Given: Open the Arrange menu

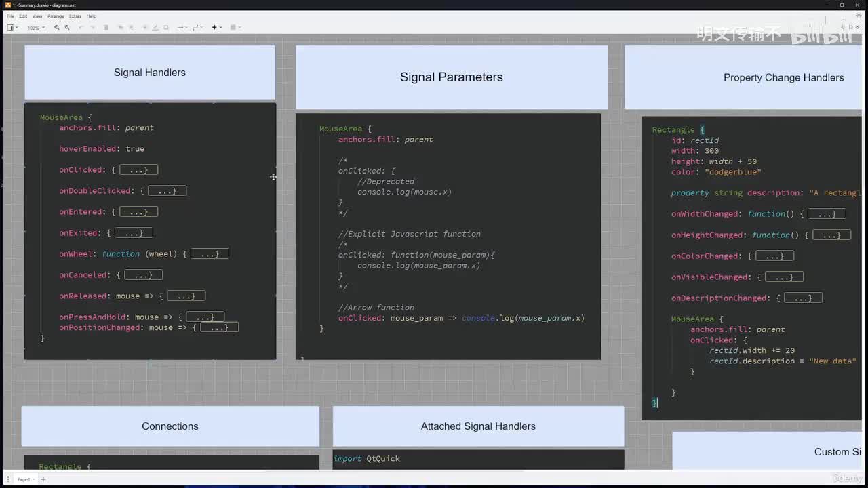Looking at the screenshot, I should point(56,16).
